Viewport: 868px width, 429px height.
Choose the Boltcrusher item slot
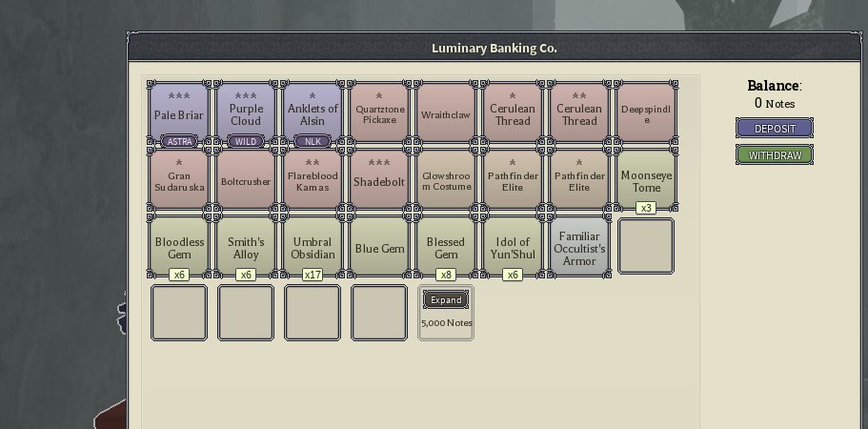tap(246, 180)
